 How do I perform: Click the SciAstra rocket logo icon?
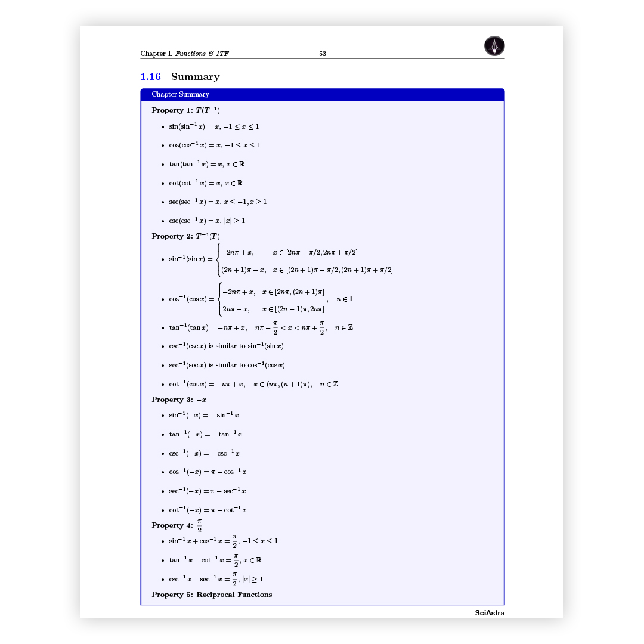pos(494,46)
